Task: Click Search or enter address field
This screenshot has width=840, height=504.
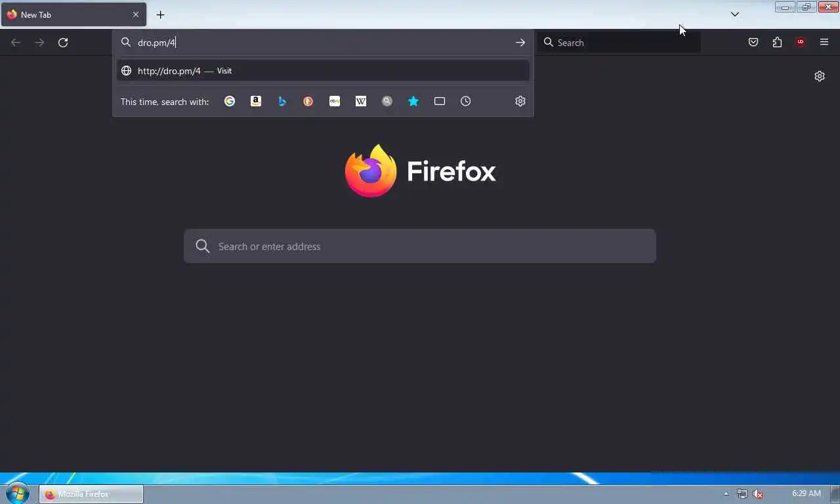Action: click(420, 246)
